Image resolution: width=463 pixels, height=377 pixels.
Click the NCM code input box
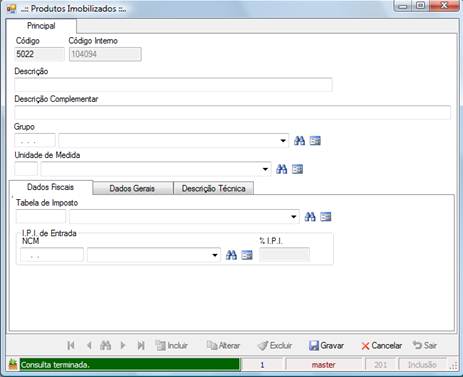52,255
